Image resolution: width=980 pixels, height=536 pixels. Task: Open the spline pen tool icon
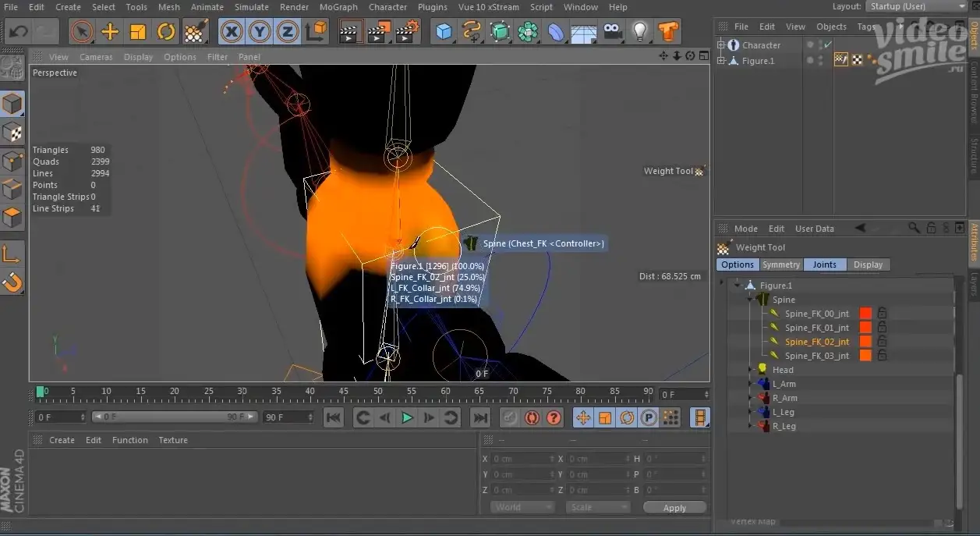click(x=472, y=31)
